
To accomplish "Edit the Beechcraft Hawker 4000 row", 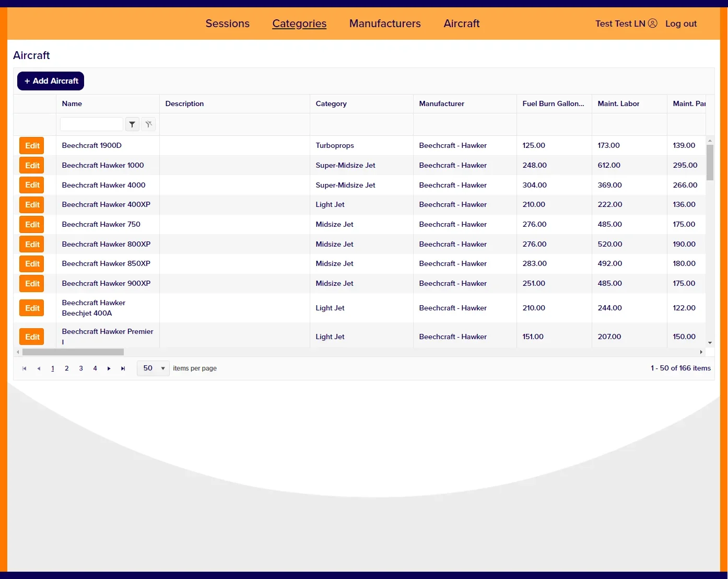I will click(32, 185).
